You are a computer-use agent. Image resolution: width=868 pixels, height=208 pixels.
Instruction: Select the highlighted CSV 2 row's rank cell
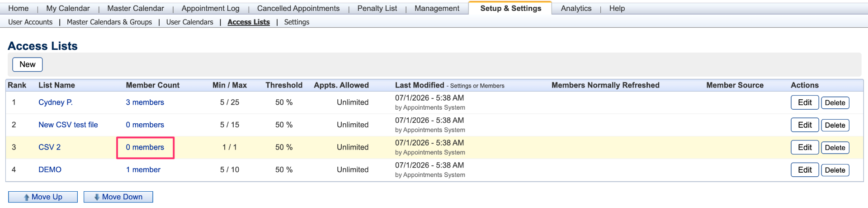[x=14, y=147]
